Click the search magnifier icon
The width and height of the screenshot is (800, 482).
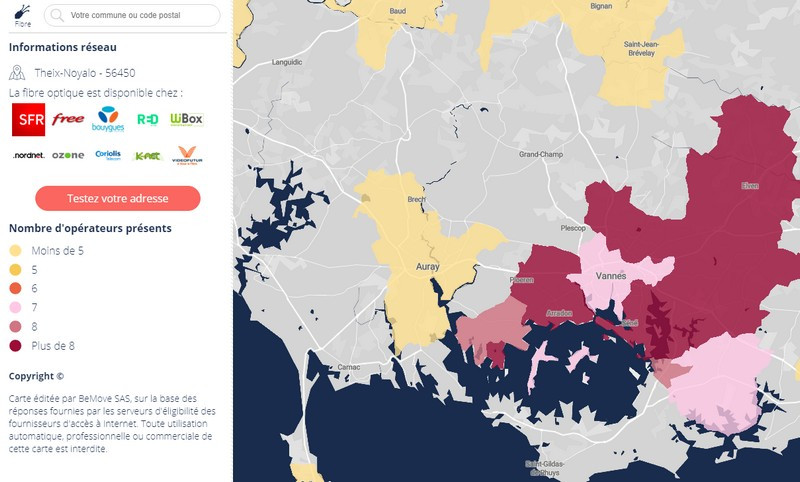tap(57, 15)
